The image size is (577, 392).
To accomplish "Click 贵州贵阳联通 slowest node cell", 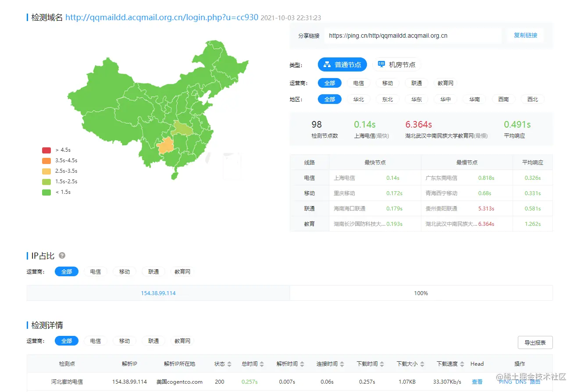I will (x=442, y=209).
